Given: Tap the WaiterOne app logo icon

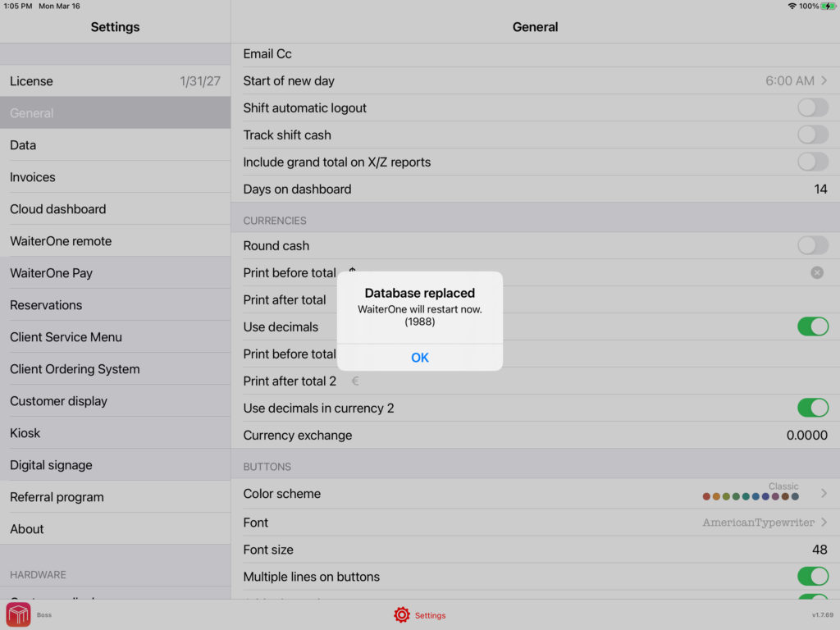Looking at the screenshot, I should [18, 614].
